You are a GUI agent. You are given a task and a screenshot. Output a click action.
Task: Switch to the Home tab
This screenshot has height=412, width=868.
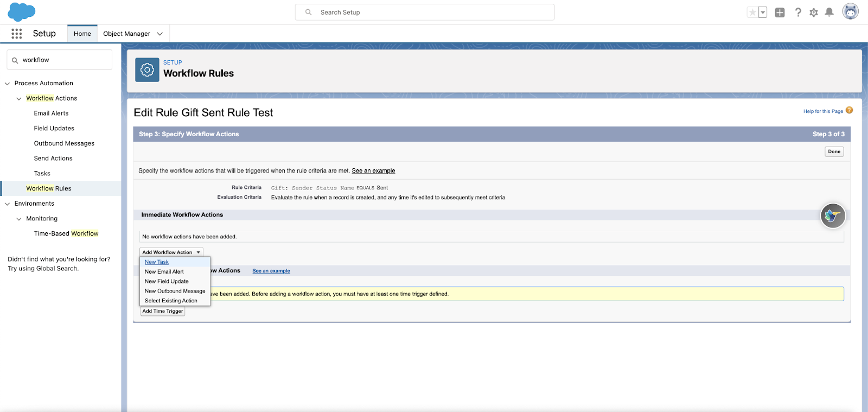[x=82, y=34]
